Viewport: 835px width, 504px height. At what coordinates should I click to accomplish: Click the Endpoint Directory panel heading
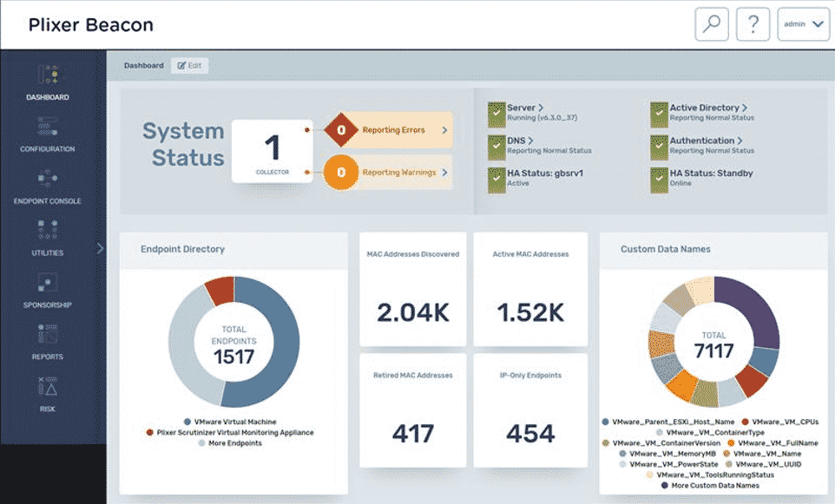pos(182,249)
